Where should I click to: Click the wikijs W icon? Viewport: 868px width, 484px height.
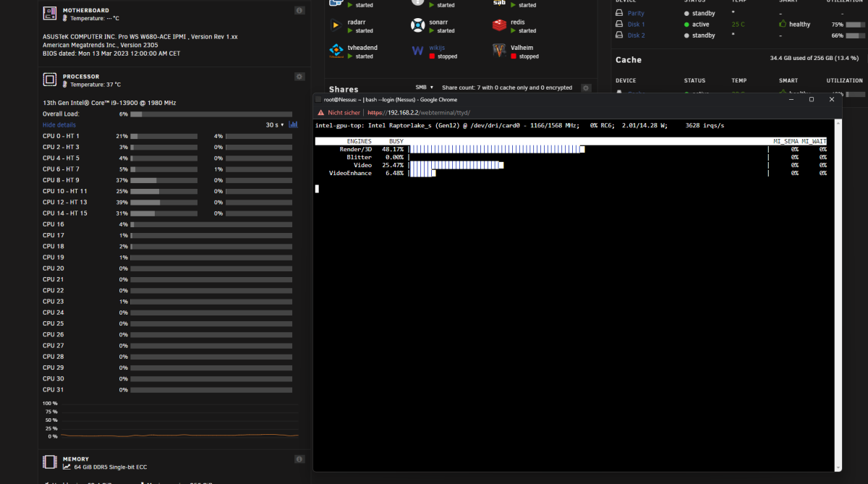[418, 50]
